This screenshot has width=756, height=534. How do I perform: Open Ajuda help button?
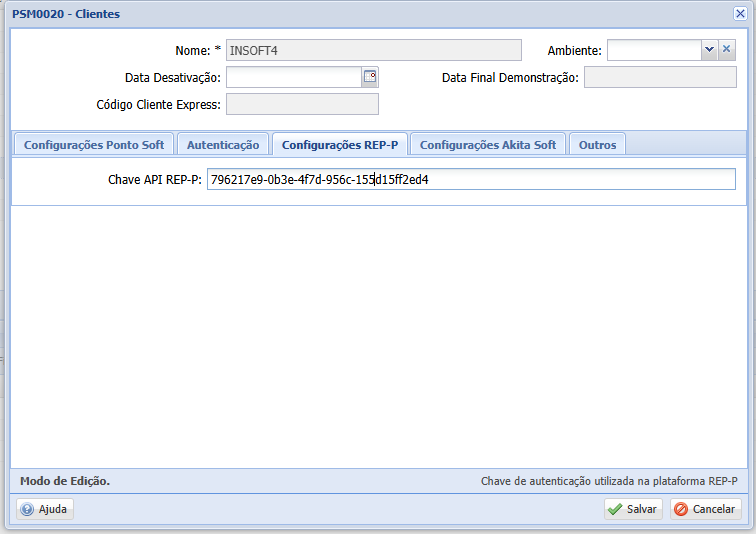click(x=45, y=509)
